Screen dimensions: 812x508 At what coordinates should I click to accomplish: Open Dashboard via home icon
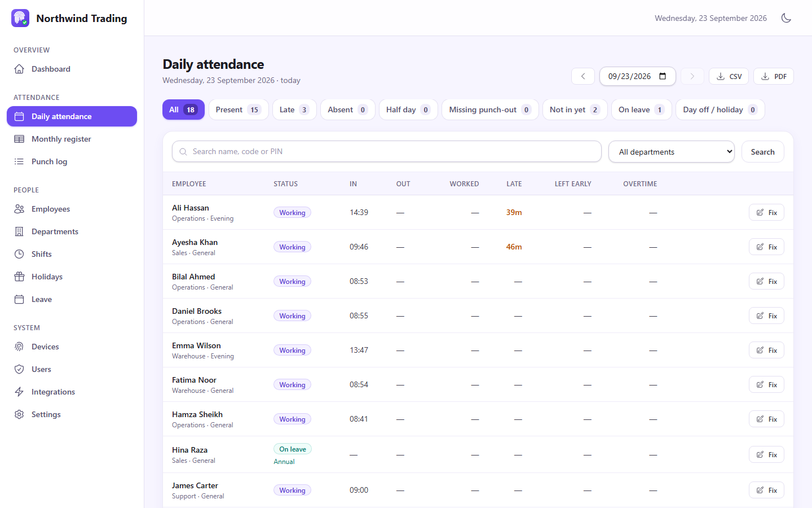(x=19, y=69)
